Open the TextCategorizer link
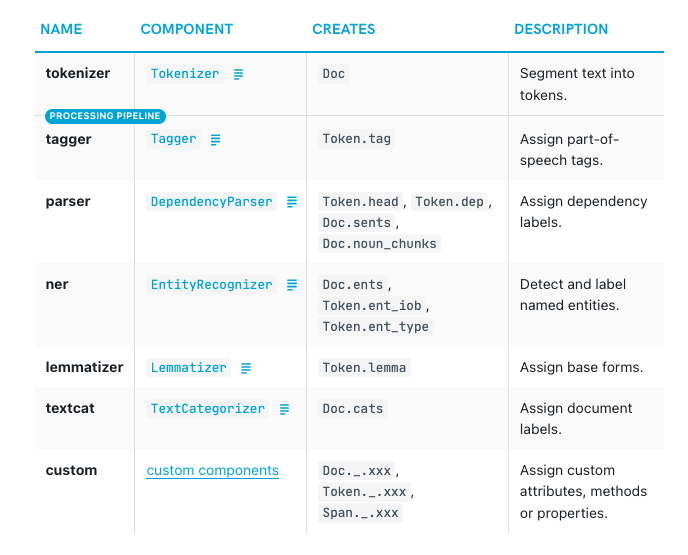The image size is (688, 555). coord(208,409)
